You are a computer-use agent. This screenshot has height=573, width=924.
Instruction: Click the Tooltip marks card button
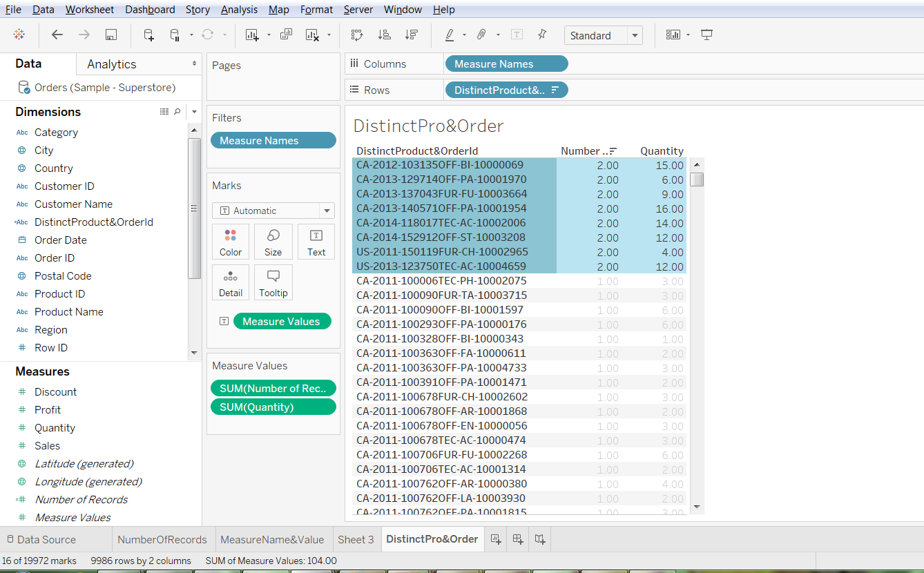[273, 282]
